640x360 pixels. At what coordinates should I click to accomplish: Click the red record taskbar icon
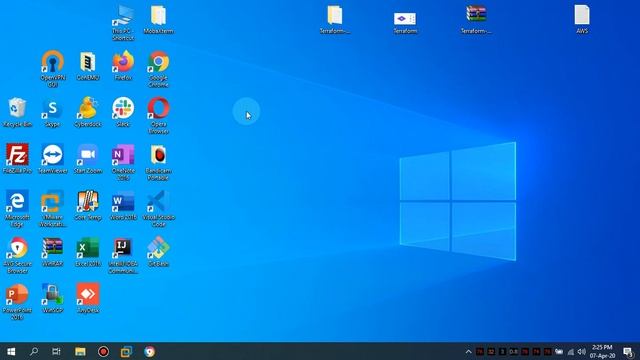[103, 351]
